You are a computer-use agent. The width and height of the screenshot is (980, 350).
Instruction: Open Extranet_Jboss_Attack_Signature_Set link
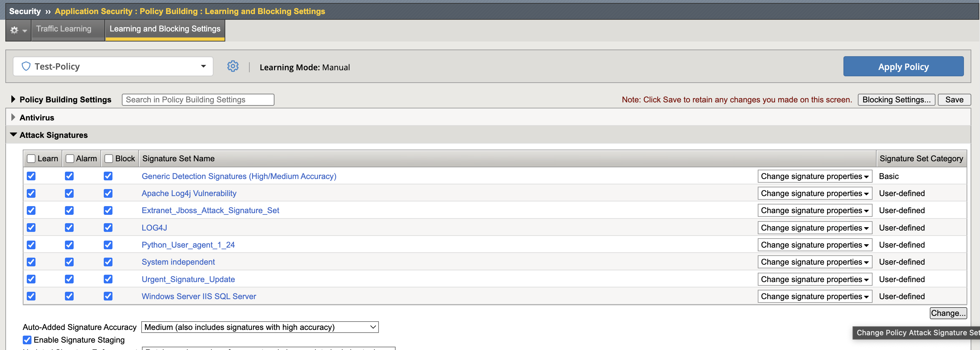[211, 210]
